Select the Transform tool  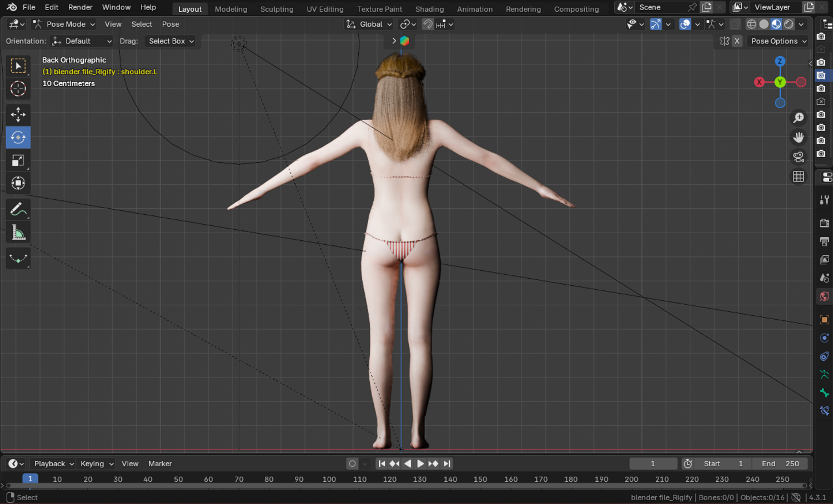(x=18, y=183)
